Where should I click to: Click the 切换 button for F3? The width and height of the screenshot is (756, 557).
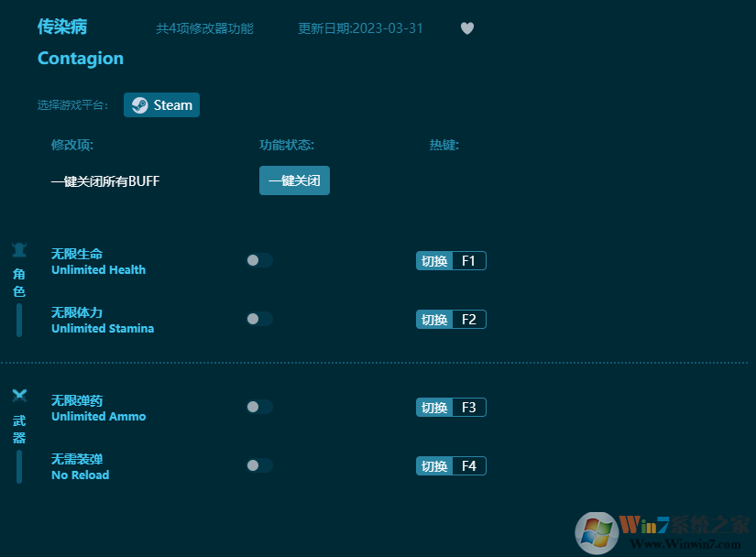[x=434, y=407]
